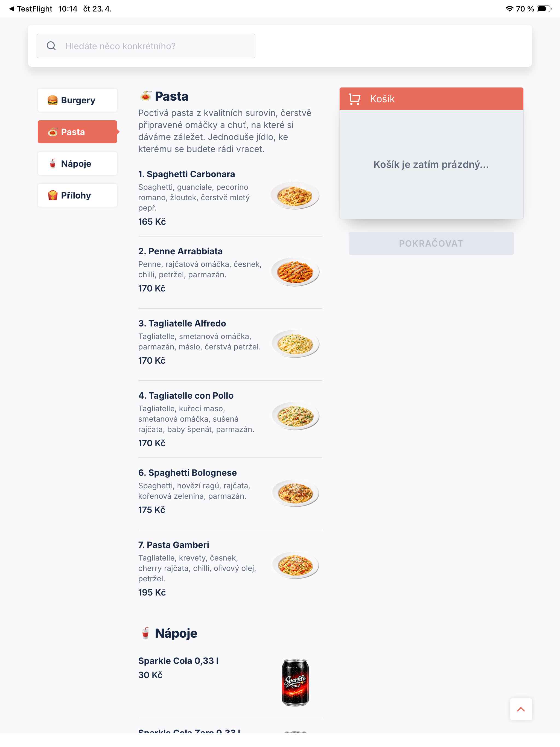Tap the scroll-to-top chevron arrow
Image resolution: width=560 pixels, height=747 pixels.
(x=521, y=709)
